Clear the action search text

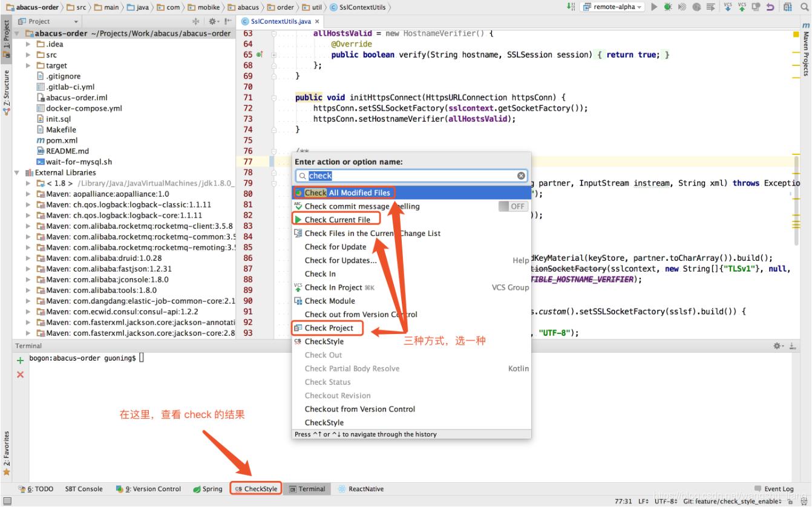(522, 175)
